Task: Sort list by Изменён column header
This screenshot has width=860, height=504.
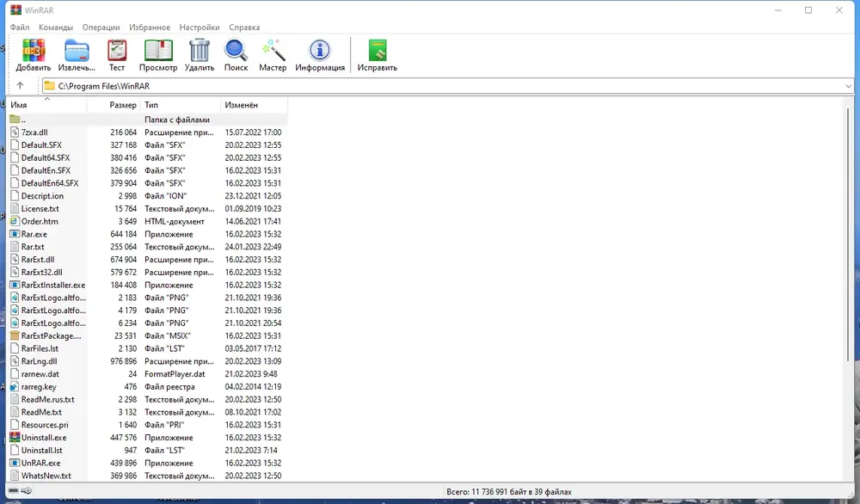Action: click(x=254, y=105)
